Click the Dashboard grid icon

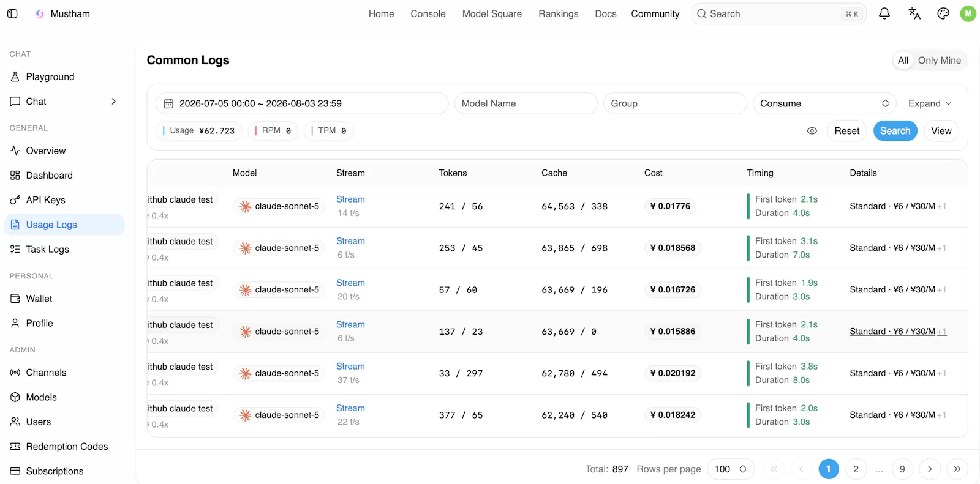pos(15,175)
